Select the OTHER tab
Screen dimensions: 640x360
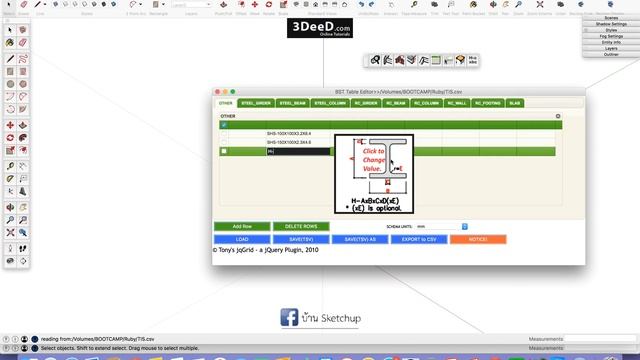[226, 103]
